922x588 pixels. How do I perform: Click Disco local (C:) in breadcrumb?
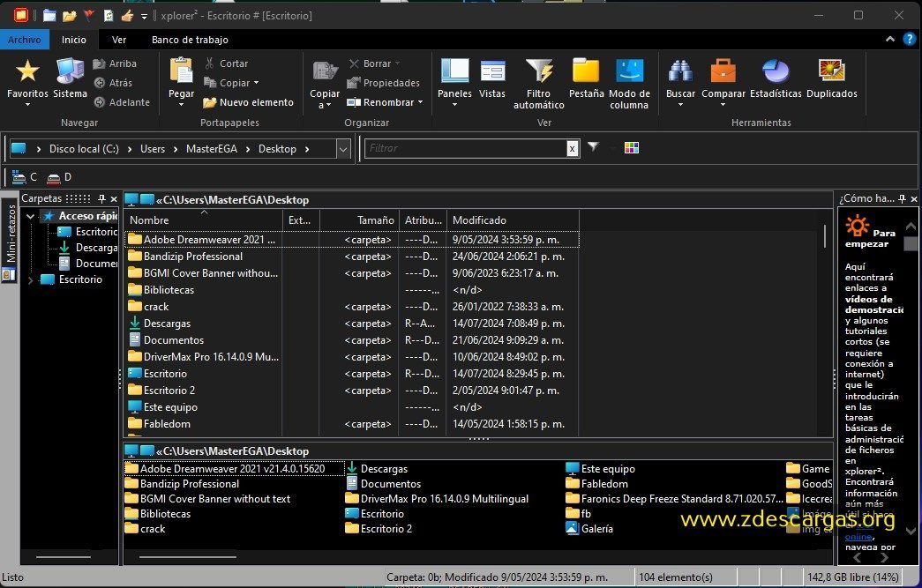click(x=84, y=149)
